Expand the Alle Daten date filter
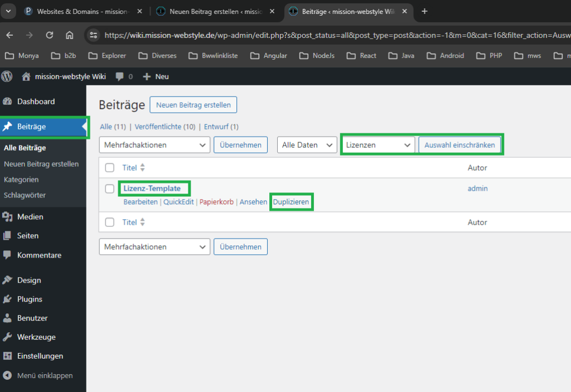571x392 pixels. click(307, 145)
